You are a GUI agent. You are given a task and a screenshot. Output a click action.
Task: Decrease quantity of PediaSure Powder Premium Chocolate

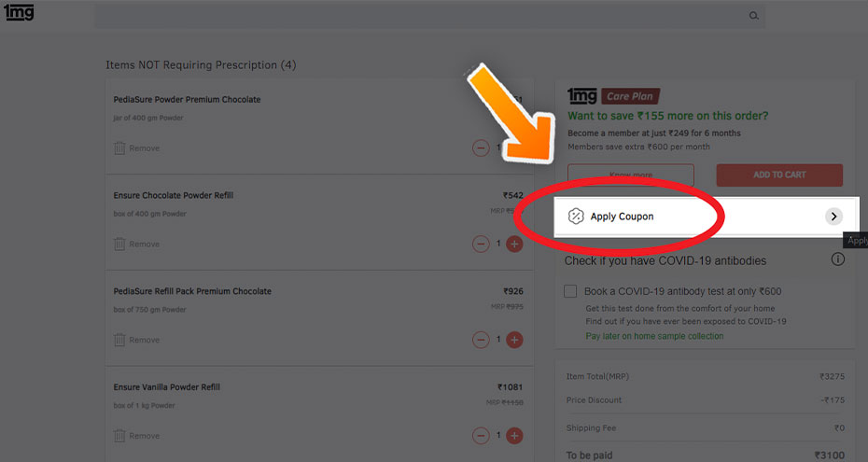(x=481, y=147)
